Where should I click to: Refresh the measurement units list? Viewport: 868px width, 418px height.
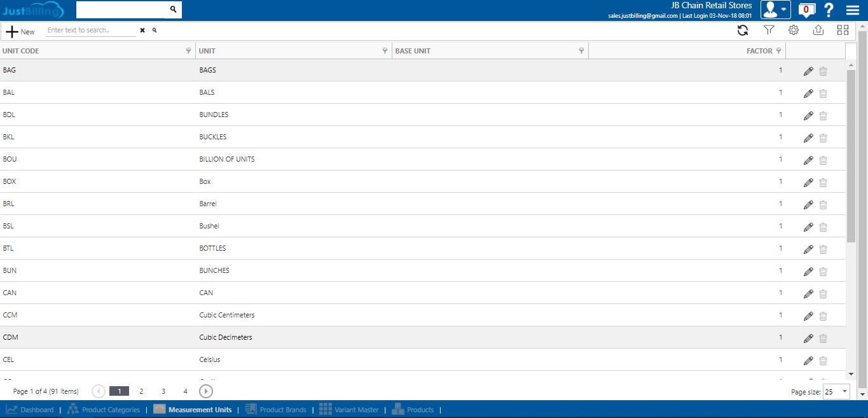(x=742, y=30)
